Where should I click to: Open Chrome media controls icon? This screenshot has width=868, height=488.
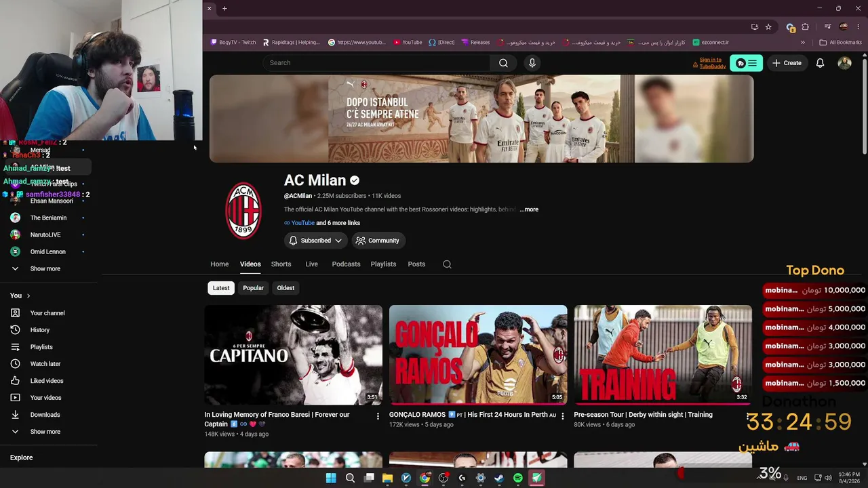tap(827, 27)
